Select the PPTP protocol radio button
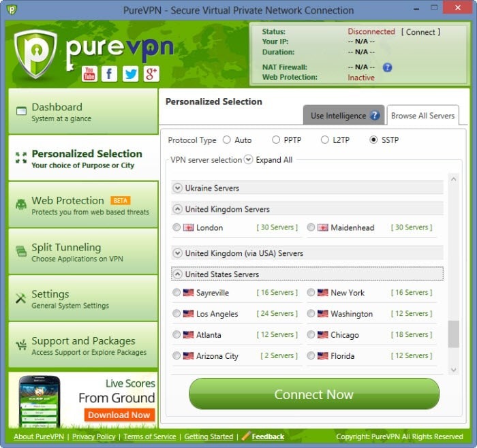This screenshot has width=477, height=448. click(x=276, y=140)
